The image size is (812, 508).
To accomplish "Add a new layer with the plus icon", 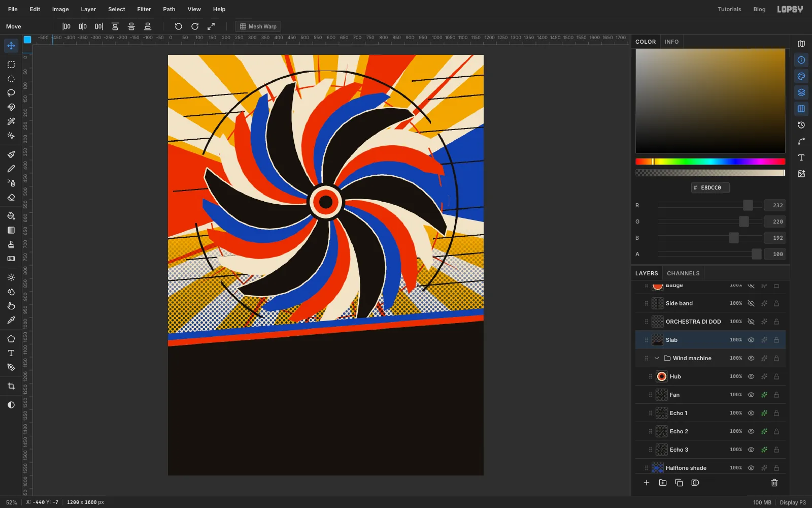I will click(647, 483).
